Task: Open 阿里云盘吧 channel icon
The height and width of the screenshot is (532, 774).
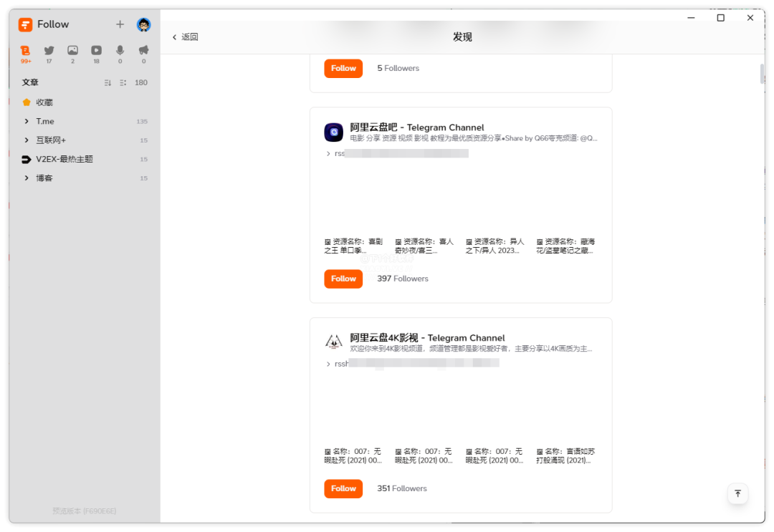Action: point(334,132)
